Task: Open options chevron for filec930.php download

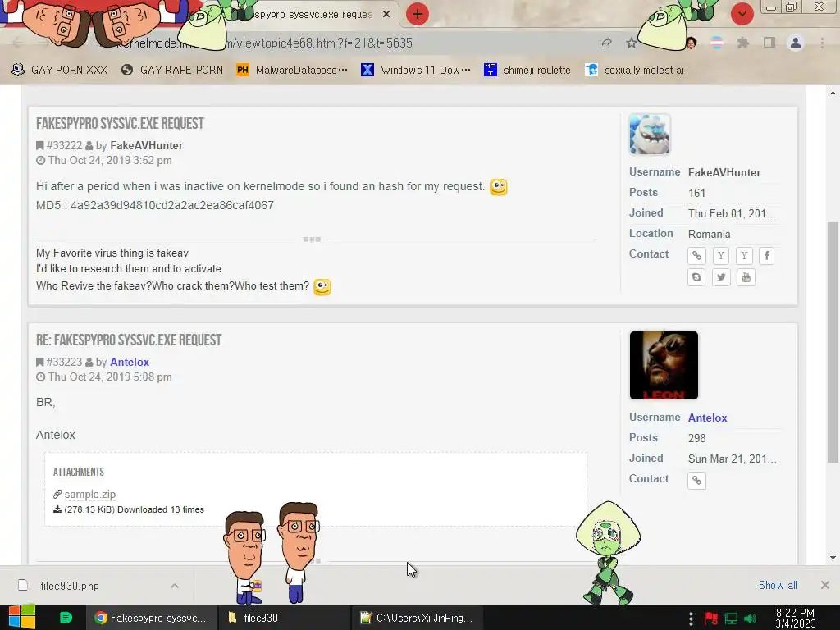Action: (175, 586)
